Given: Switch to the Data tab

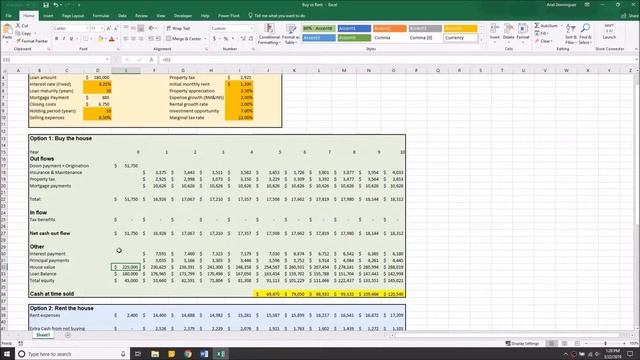Looking at the screenshot, I should 122,16.
